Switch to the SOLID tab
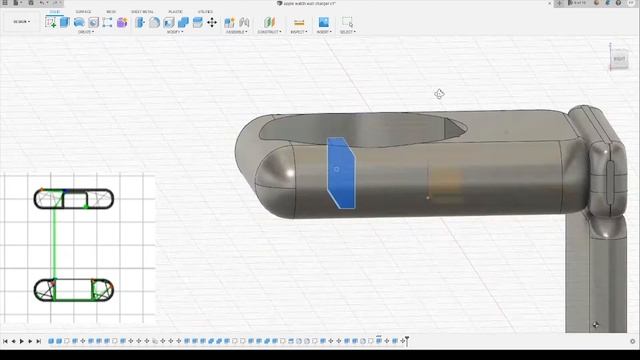This screenshot has height=360, width=640. point(55,12)
